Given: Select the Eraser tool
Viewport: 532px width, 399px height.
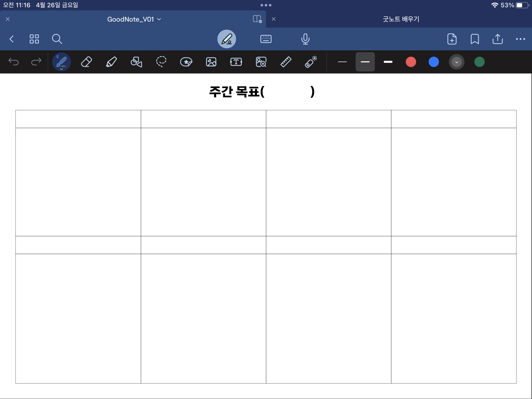Looking at the screenshot, I should coord(87,62).
